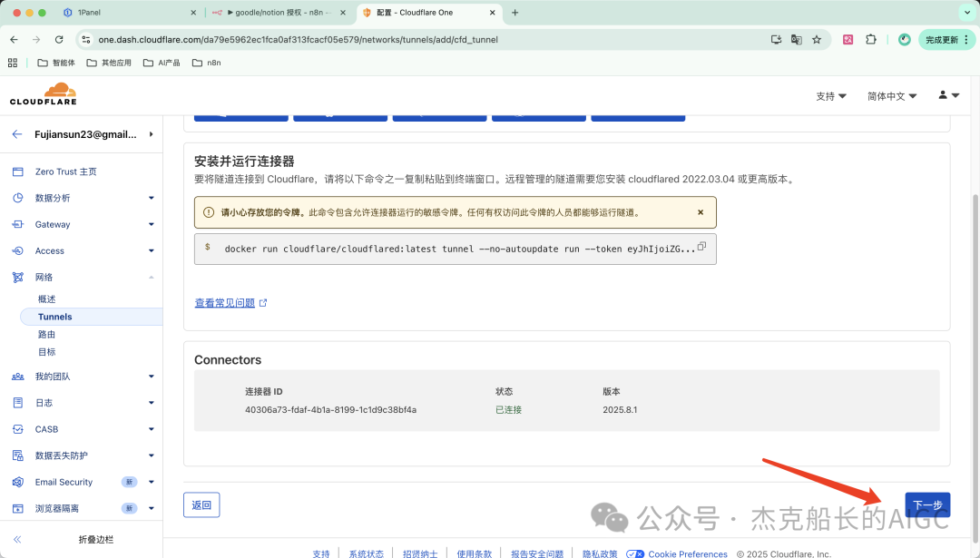
Task: Open the 智能体 bookmarks folder
Action: (56, 63)
